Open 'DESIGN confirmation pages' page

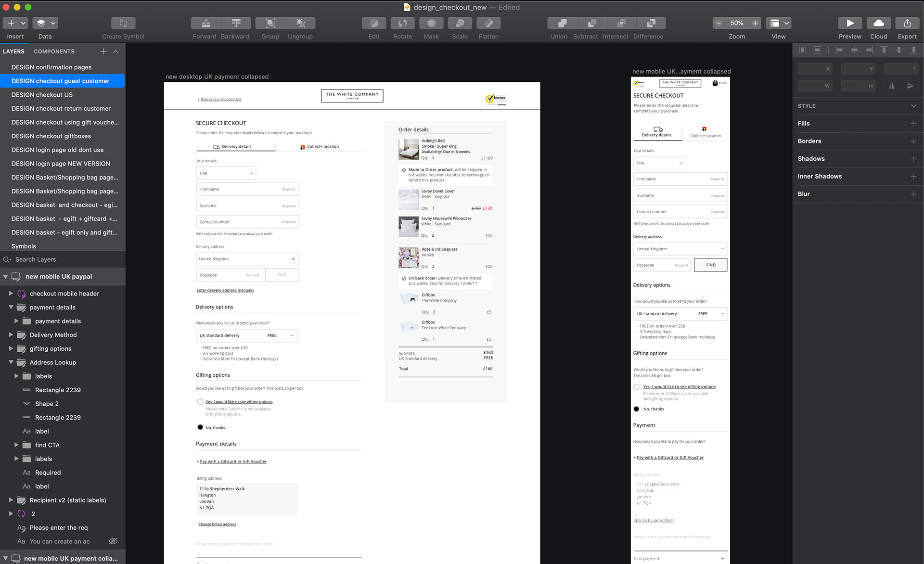point(51,67)
